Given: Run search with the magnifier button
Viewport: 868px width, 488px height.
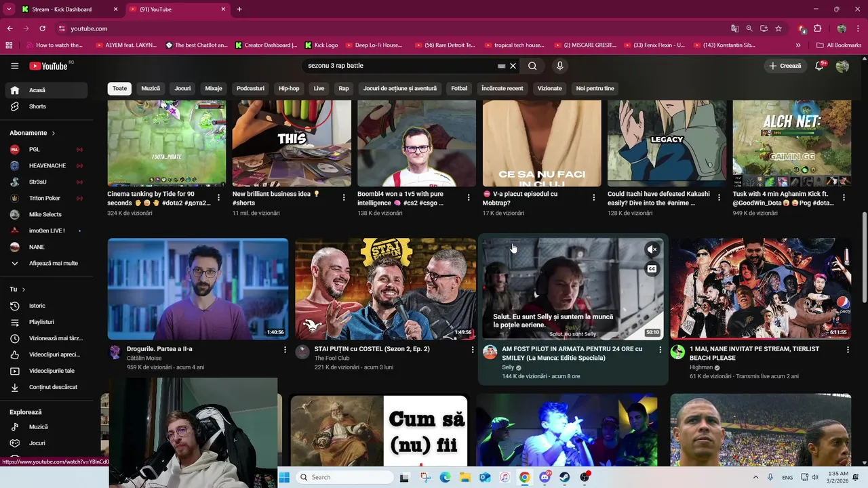Looking at the screenshot, I should point(532,66).
